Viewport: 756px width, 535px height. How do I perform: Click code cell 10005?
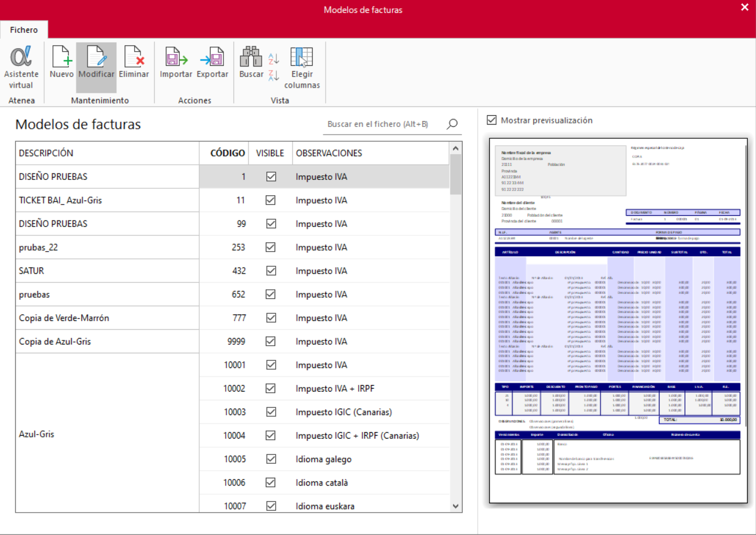tap(224, 459)
